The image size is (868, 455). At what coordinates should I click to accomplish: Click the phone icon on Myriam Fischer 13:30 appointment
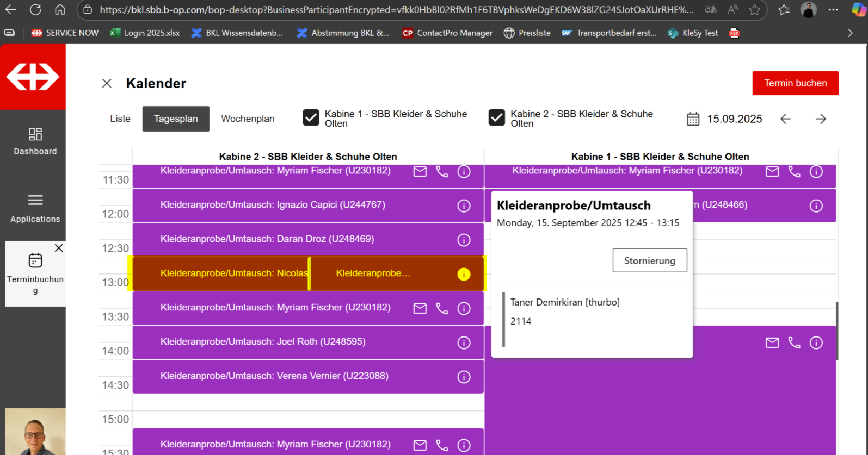pos(442,308)
